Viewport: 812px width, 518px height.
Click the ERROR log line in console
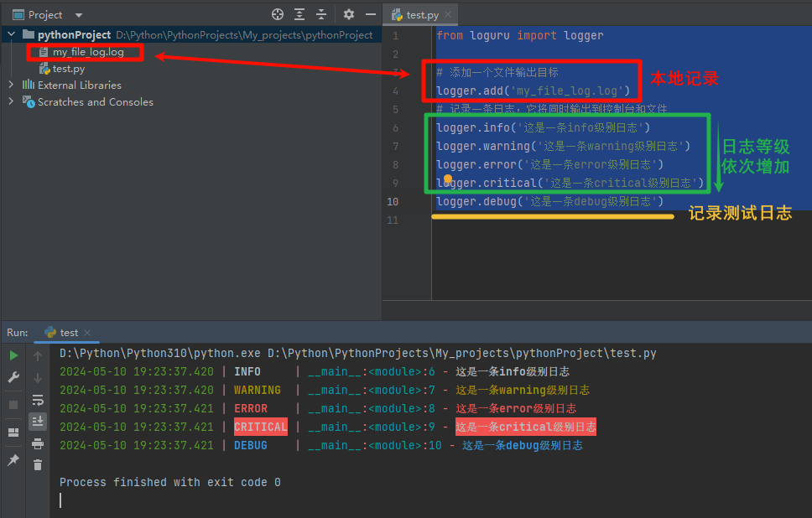[318, 409]
